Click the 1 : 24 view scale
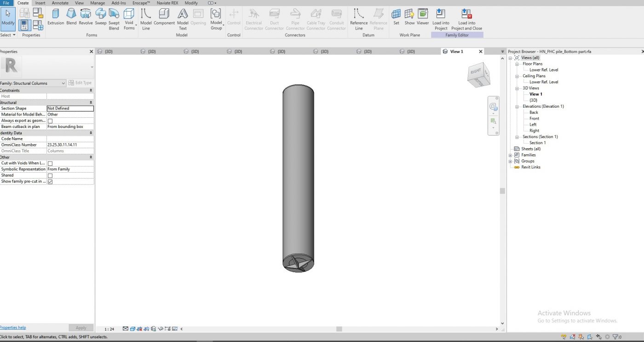The height and width of the screenshot is (342, 644). pyautogui.click(x=109, y=329)
